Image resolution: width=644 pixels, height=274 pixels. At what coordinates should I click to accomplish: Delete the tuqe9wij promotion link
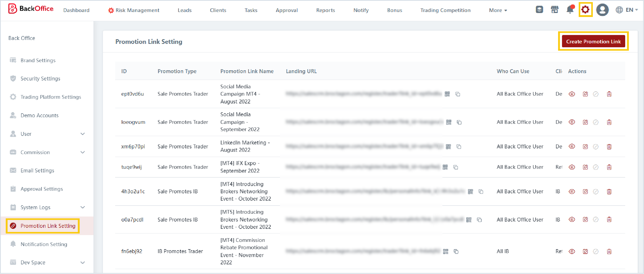pyautogui.click(x=609, y=167)
